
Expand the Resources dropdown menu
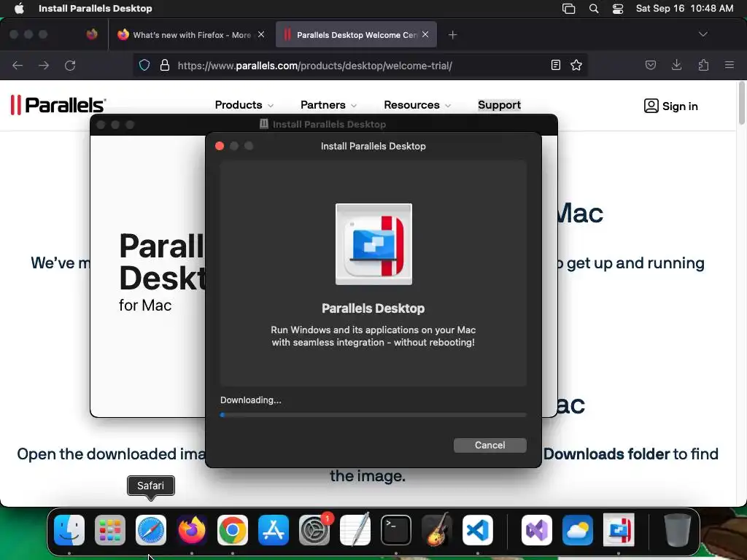pos(417,105)
